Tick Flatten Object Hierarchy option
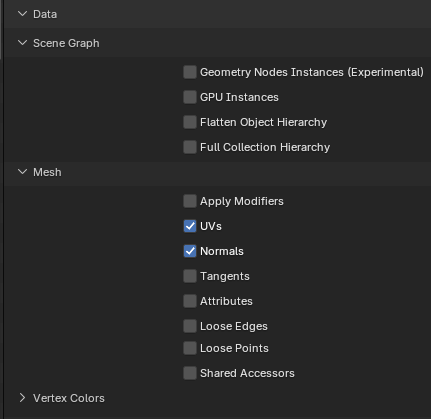431x419 pixels. click(190, 122)
